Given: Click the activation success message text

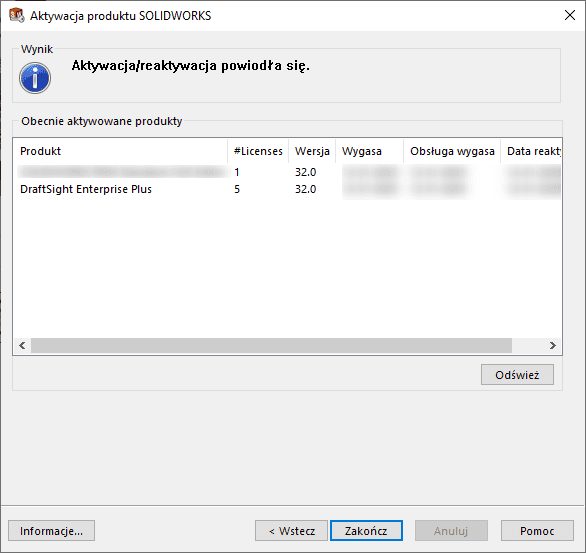Looking at the screenshot, I should pos(191,66).
